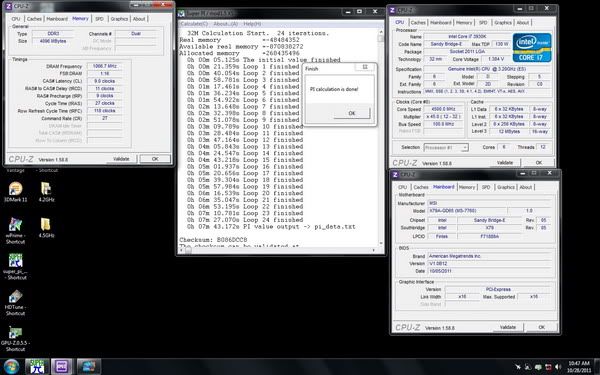Launch the wPrime desktop shortcut
The width and height of the screenshot is (600, 375).
(x=15, y=231)
